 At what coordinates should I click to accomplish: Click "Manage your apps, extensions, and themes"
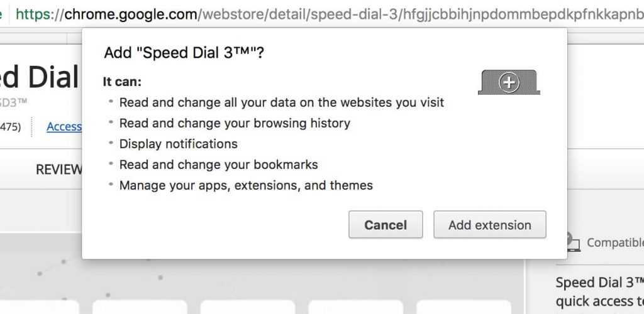[x=246, y=185]
